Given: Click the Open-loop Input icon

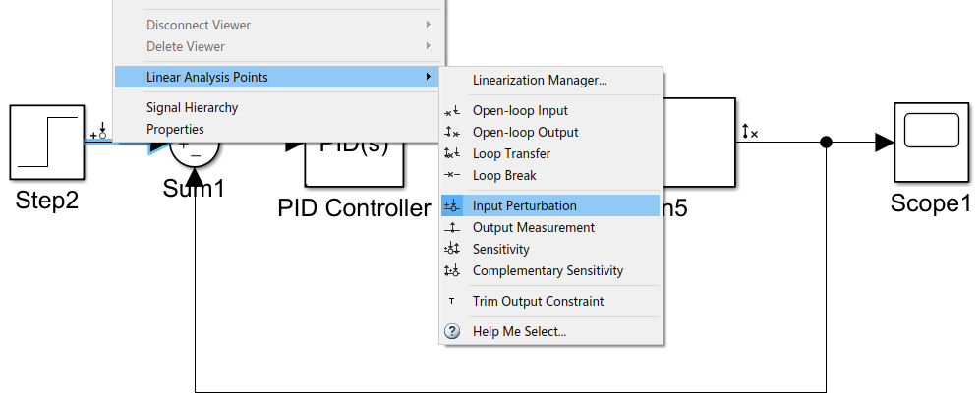Looking at the screenshot, I should (x=452, y=111).
